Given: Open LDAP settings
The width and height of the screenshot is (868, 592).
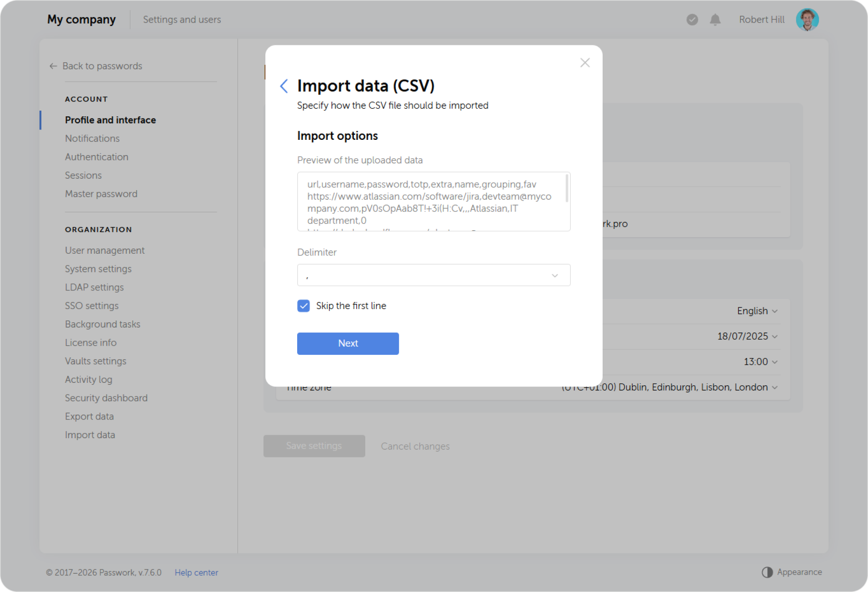Looking at the screenshot, I should point(94,287).
